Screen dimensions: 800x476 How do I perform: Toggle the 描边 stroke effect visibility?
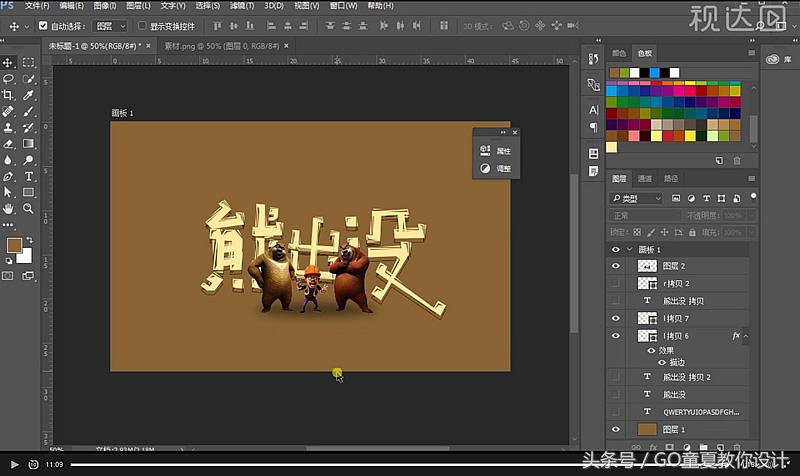[662, 362]
